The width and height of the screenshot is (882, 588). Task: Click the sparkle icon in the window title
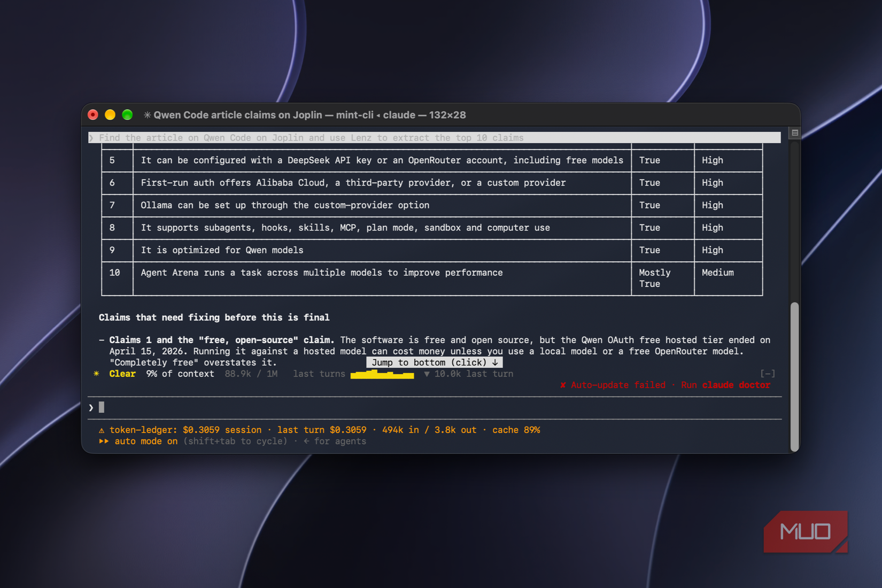coord(147,115)
